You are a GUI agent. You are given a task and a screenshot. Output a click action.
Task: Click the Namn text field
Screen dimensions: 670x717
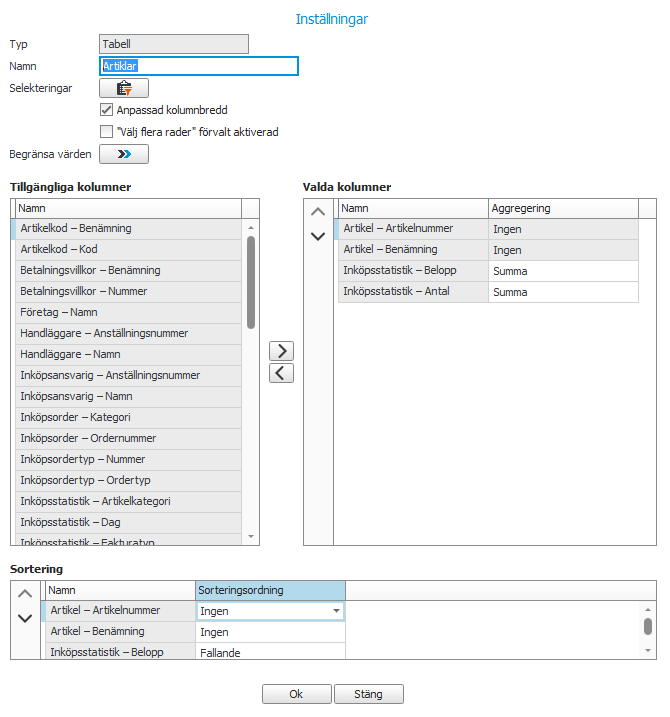pyautogui.click(x=199, y=66)
